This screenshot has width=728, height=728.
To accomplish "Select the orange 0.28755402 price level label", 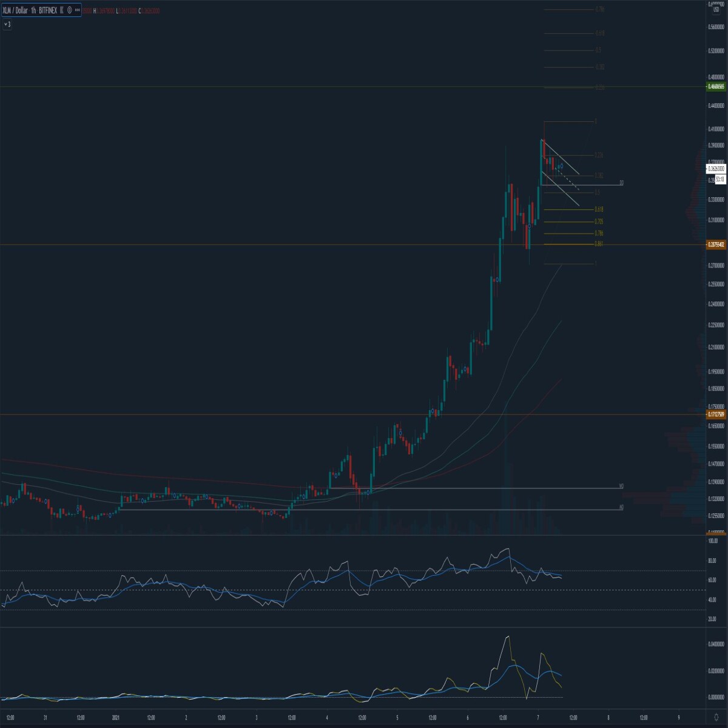I will pyautogui.click(x=716, y=244).
